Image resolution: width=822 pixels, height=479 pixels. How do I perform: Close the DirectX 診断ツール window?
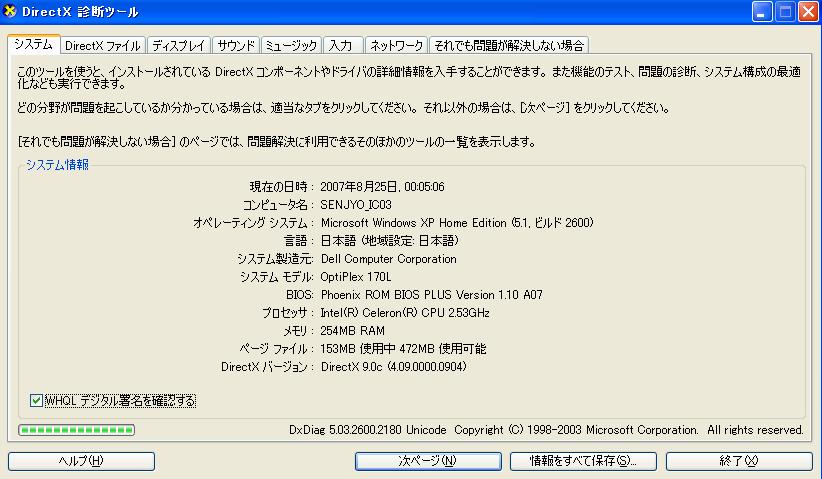click(808, 12)
